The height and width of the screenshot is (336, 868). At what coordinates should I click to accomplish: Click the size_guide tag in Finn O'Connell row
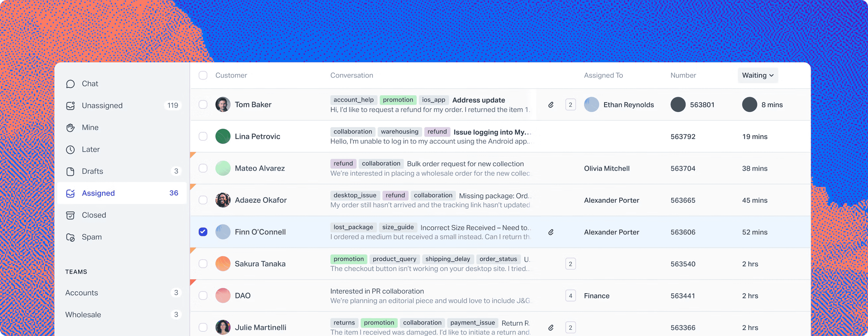pyautogui.click(x=398, y=227)
